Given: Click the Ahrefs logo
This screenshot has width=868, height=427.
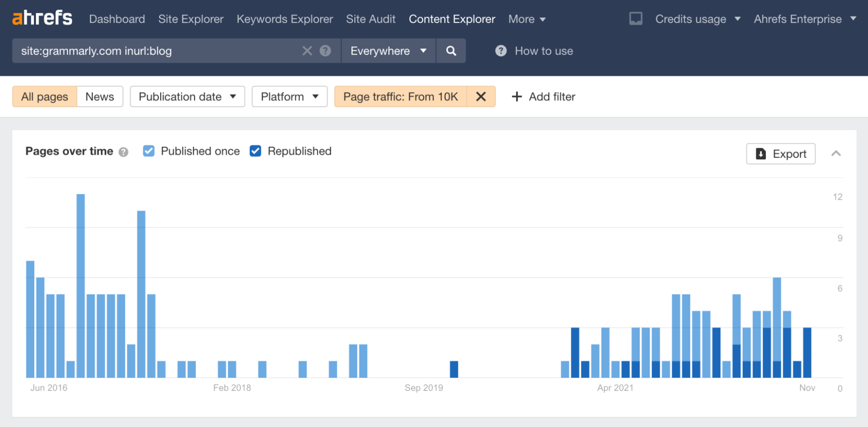Looking at the screenshot, I should point(42,17).
